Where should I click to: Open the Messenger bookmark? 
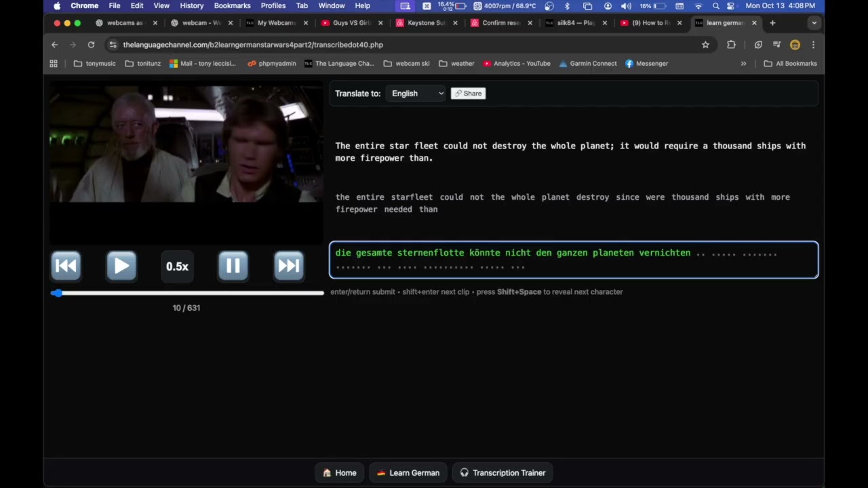click(646, 64)
